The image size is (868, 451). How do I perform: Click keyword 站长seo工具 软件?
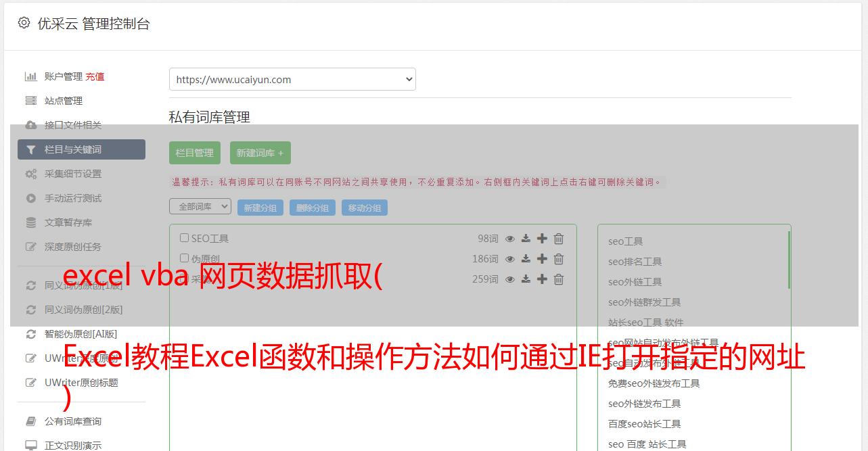tap(646, 323)
